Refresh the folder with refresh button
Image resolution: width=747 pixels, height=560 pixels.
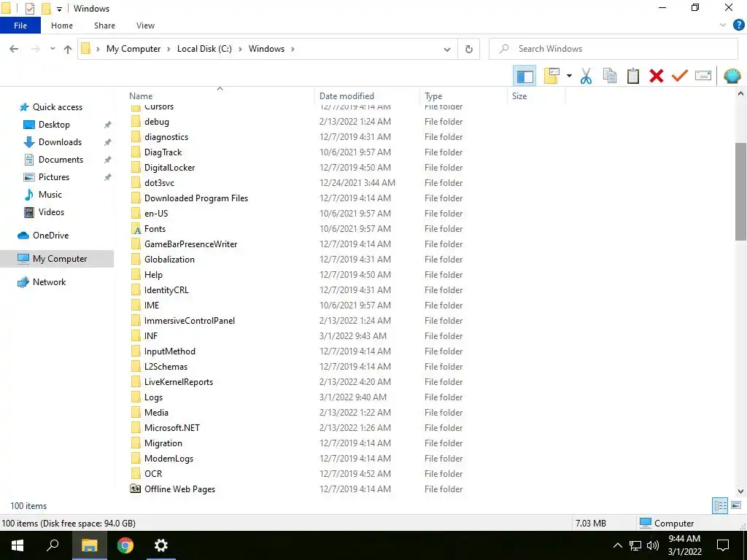tap(469, 49)
